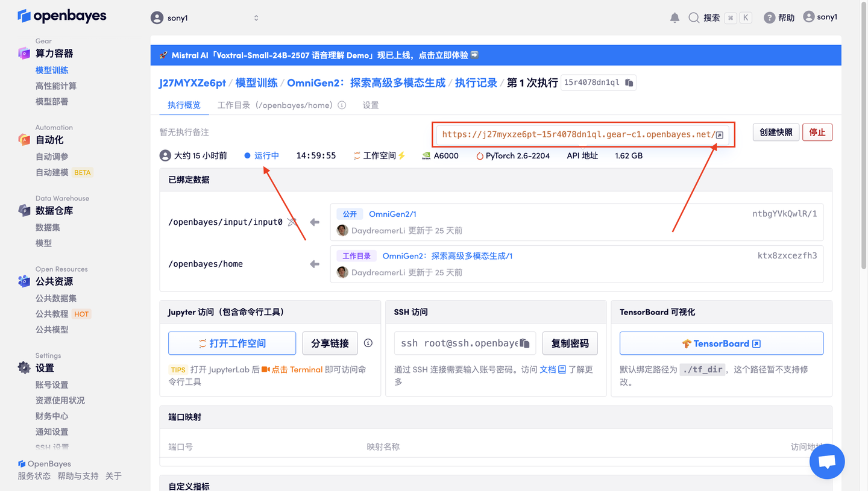Open 模型 under 数据仓库
868x491 pixels.
[43, 243]
